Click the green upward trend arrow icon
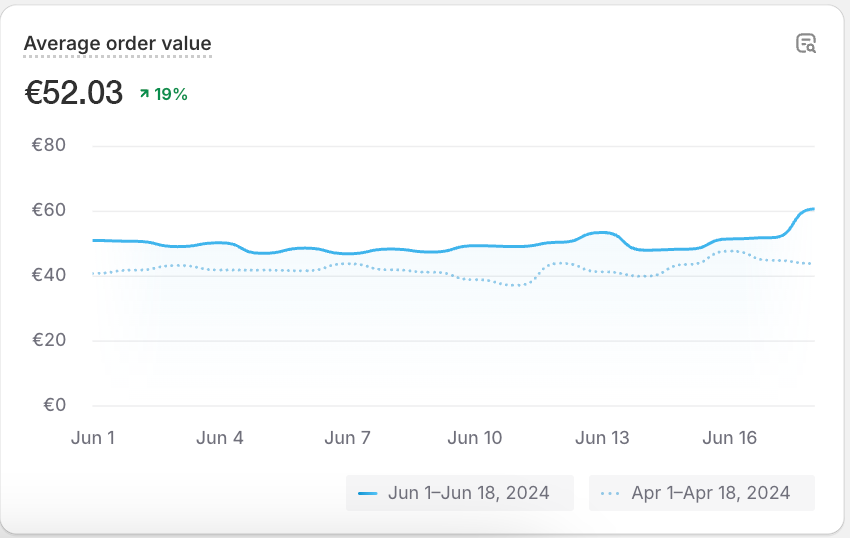The width and height of the screenshot is (850, 538). [144, 94]
